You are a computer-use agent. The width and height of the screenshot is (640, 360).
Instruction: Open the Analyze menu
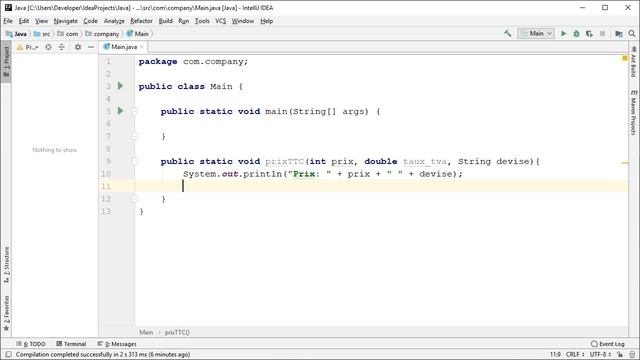114,21
